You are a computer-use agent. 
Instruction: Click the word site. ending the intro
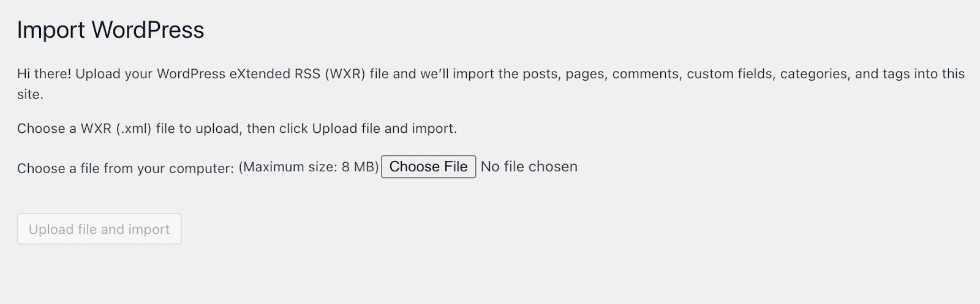30,95
